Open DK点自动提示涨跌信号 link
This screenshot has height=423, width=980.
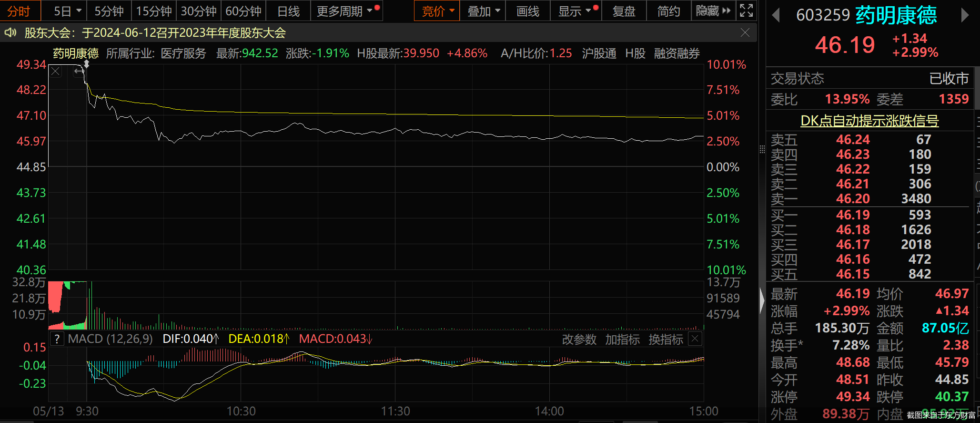(x=869, y=121)
